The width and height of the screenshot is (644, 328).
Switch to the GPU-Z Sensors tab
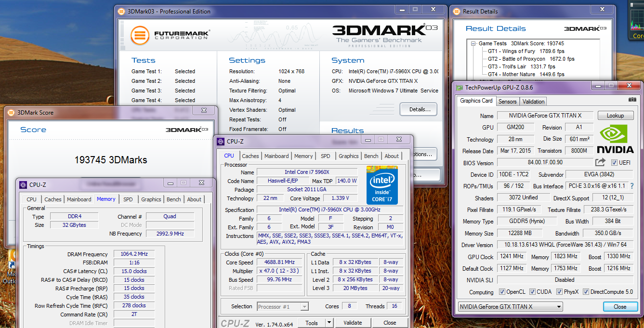507,102
